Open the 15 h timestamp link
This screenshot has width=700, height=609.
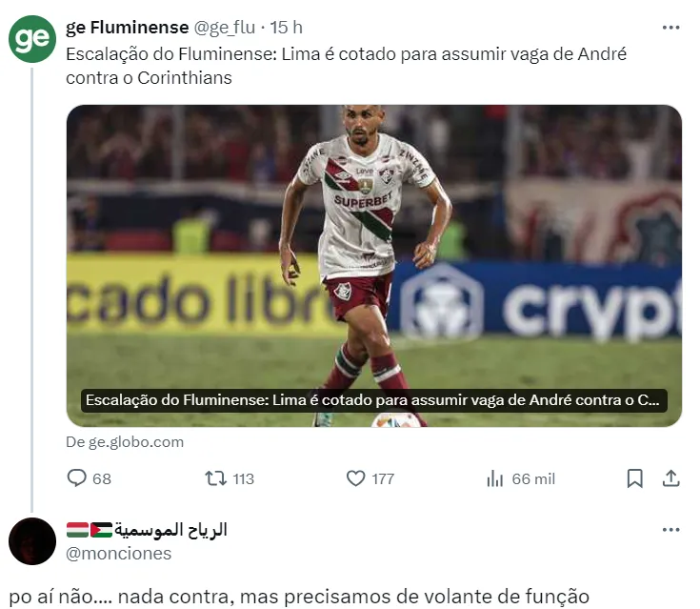286,28
